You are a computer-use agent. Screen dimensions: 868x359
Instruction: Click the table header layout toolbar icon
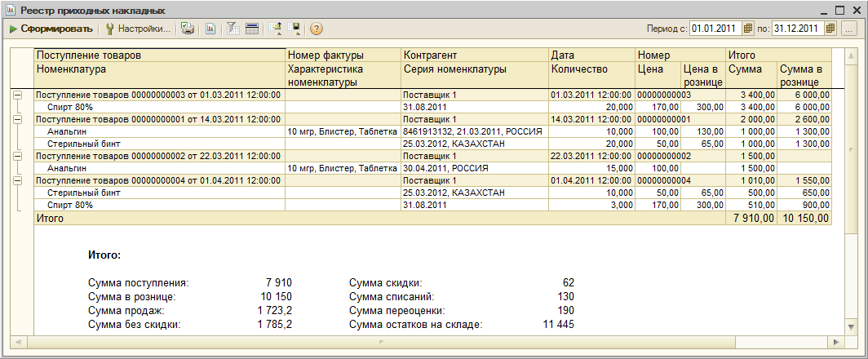tap(252, 29)
